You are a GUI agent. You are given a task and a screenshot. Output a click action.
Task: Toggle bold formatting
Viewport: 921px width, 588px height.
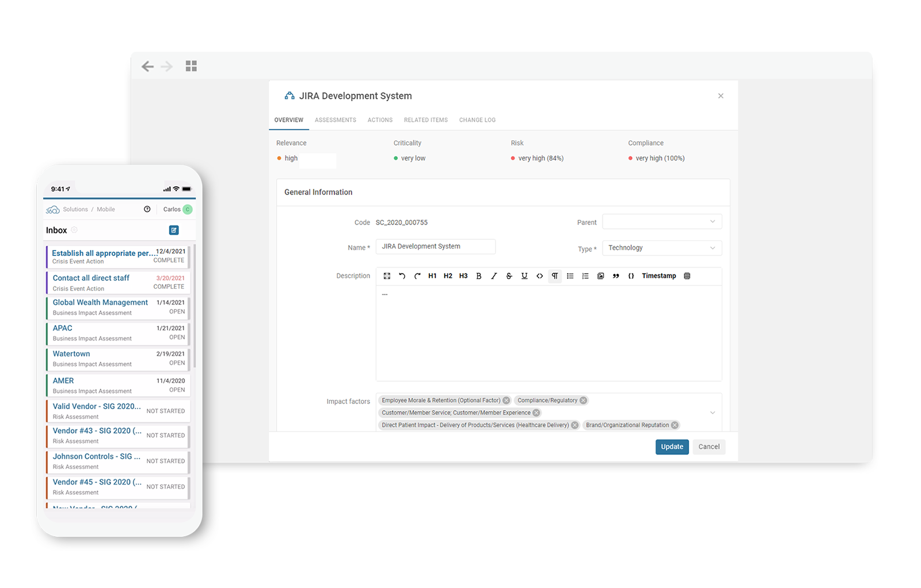478,276
